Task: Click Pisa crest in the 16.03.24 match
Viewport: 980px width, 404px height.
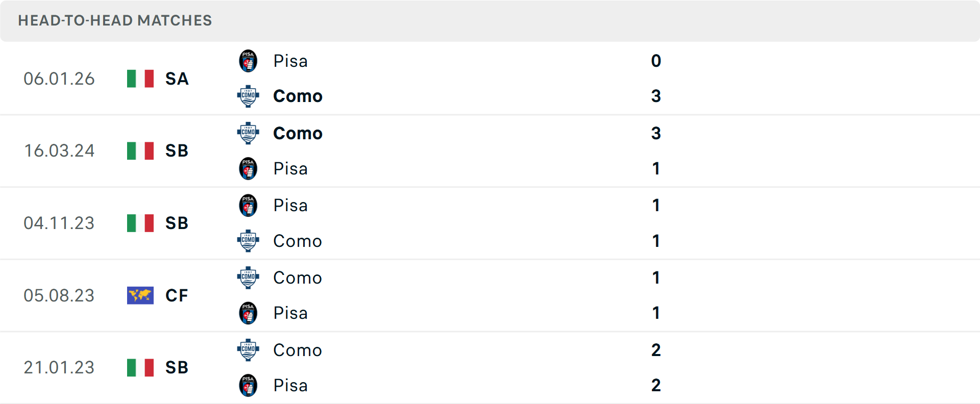Action: tap(248, 168)
